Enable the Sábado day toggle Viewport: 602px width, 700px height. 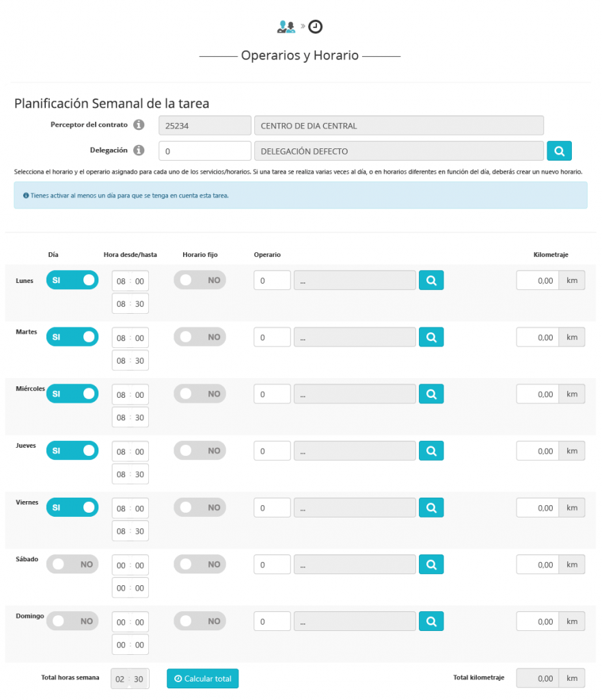click(72, 564)
